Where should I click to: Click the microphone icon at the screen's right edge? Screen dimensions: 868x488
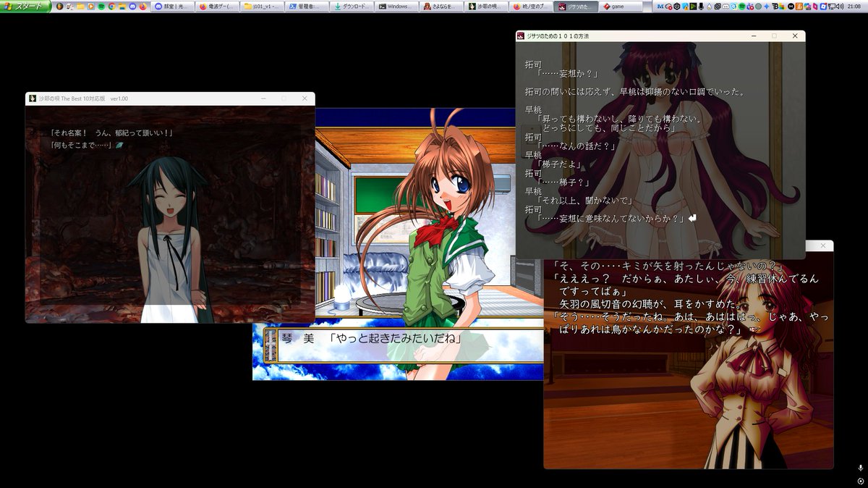[860, 468]
